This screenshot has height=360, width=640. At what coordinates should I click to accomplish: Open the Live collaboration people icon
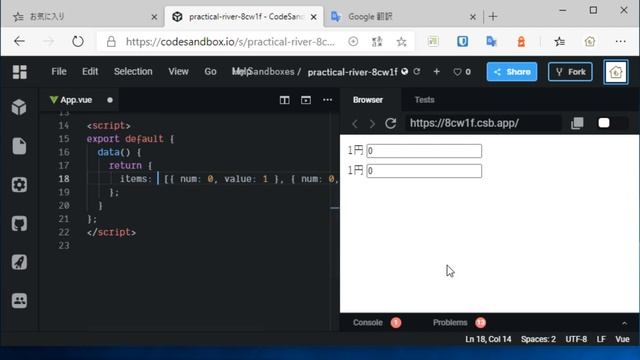point(19,301)
